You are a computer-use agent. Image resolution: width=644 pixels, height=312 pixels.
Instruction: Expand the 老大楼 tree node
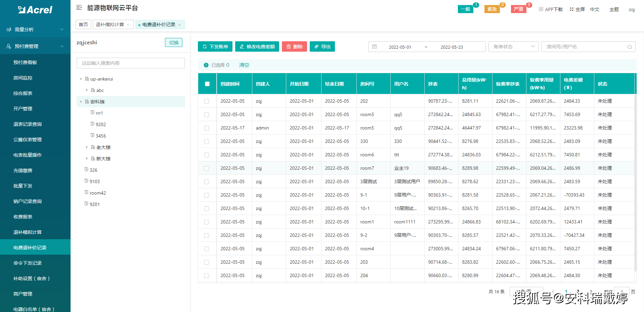click(87, 147)
